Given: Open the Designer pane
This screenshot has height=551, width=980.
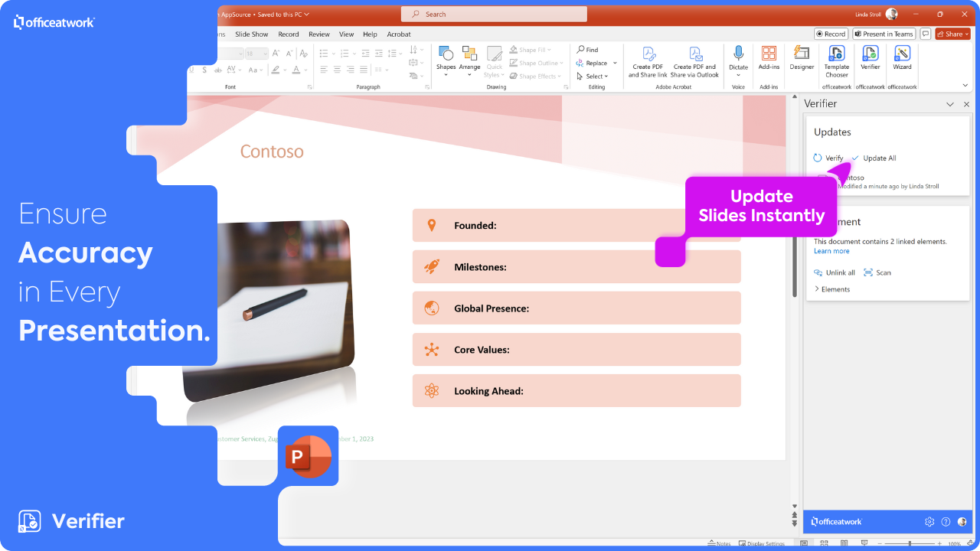Looking at the screenshot, I should (x=802, y=58).
